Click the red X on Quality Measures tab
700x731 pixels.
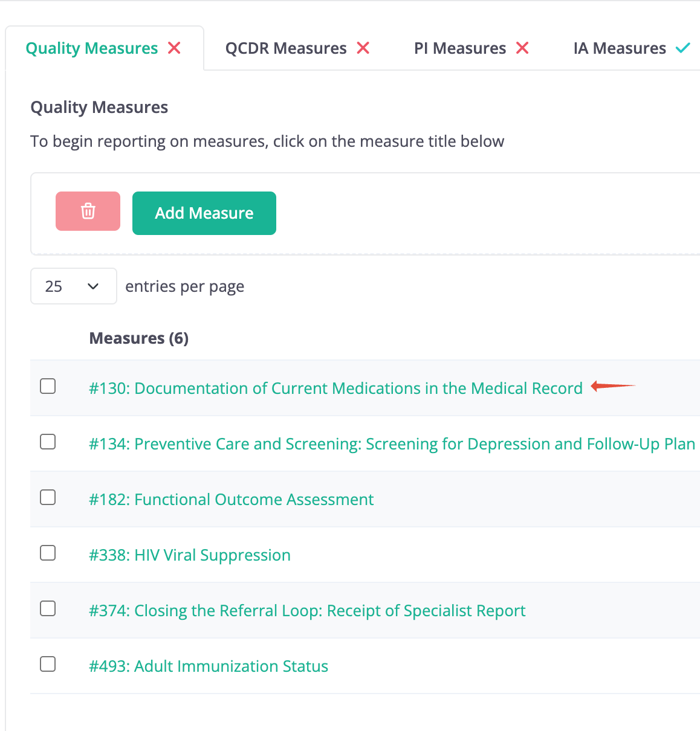174,48
